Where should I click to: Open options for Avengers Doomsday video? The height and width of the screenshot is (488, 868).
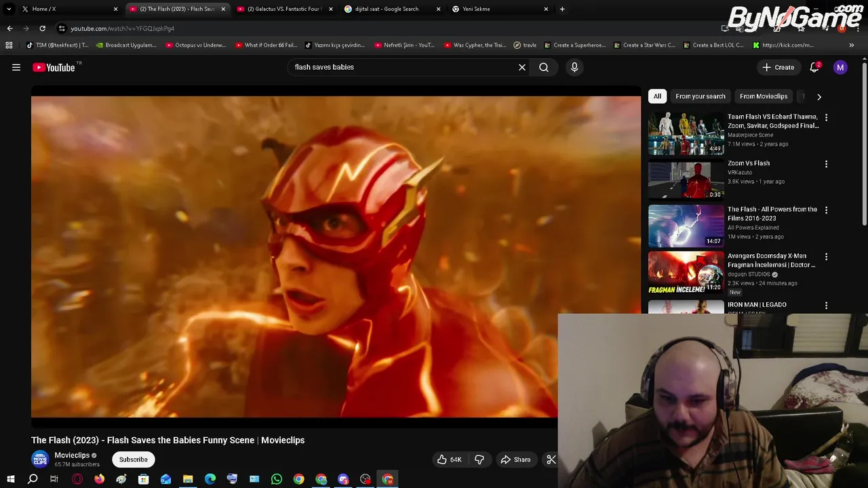[x=826, y=257]
